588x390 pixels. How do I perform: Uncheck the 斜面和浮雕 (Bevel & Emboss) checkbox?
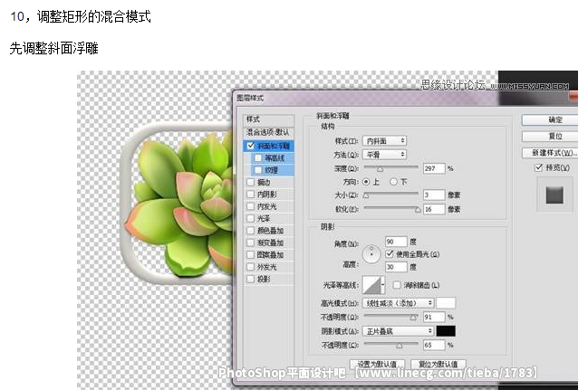click(250, 146)
